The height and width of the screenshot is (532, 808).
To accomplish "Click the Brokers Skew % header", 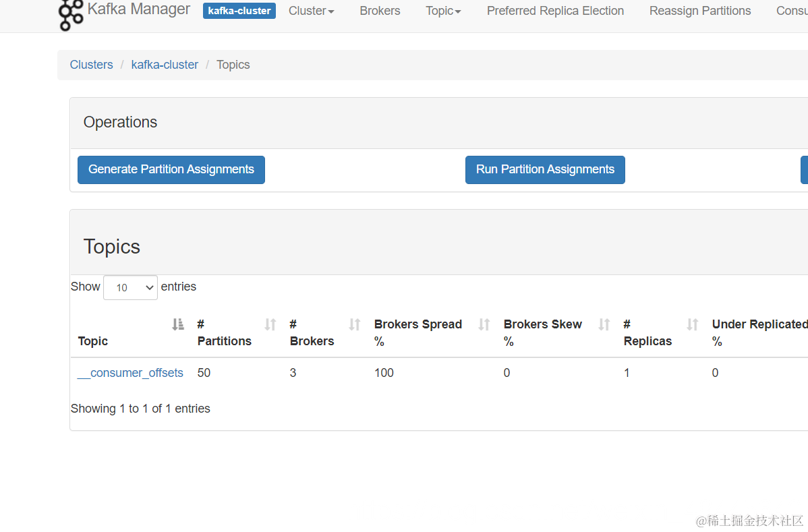I will point(543,332).
